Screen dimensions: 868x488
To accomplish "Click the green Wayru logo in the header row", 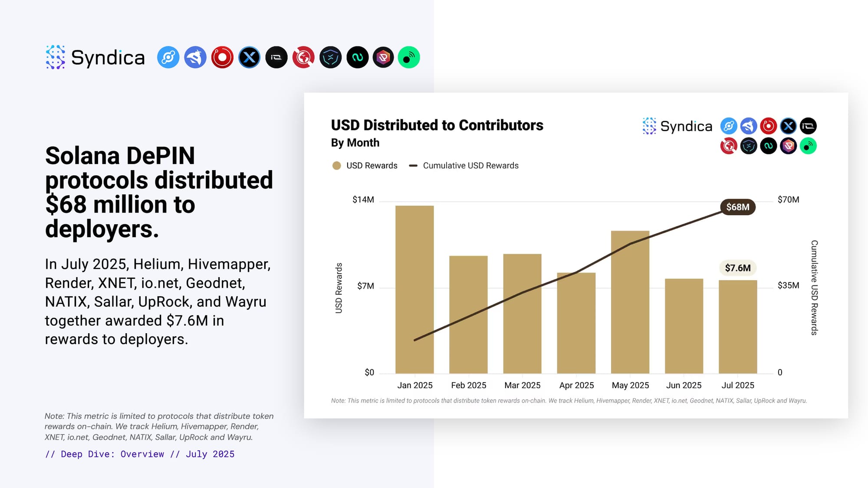I will [x=409, y=57].
